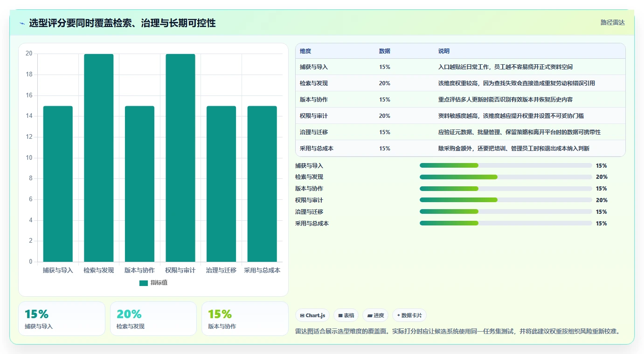
Task: Click the description starting 资料敏感度越高
Action: coord(511,116)
